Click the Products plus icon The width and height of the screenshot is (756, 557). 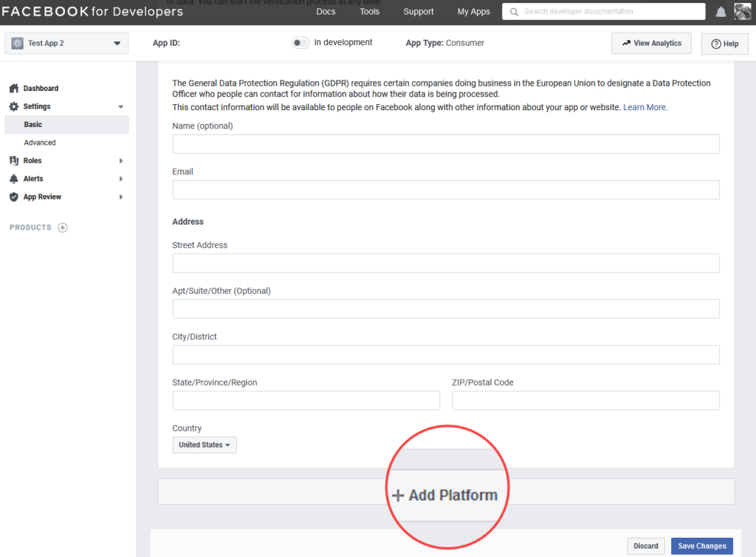tap(63, 228)
